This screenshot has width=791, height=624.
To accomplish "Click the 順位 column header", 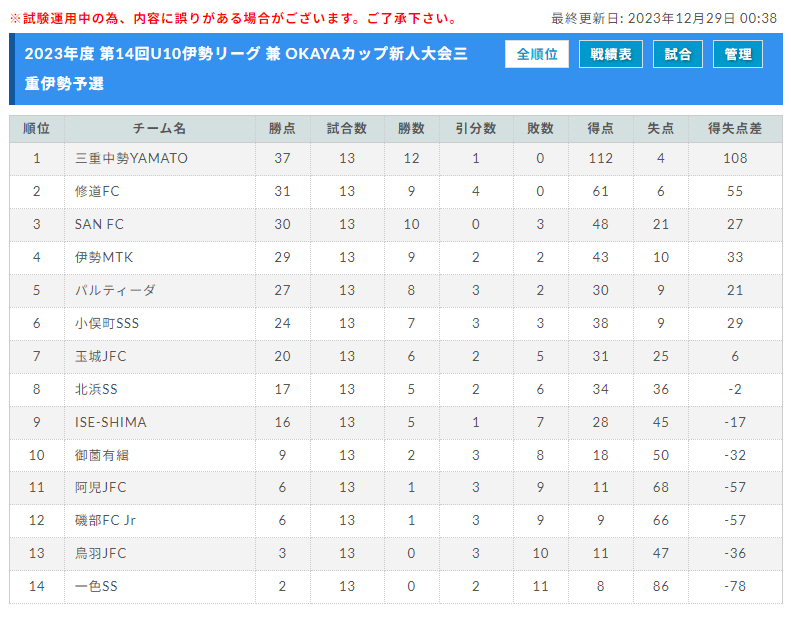I will [37, 129].
